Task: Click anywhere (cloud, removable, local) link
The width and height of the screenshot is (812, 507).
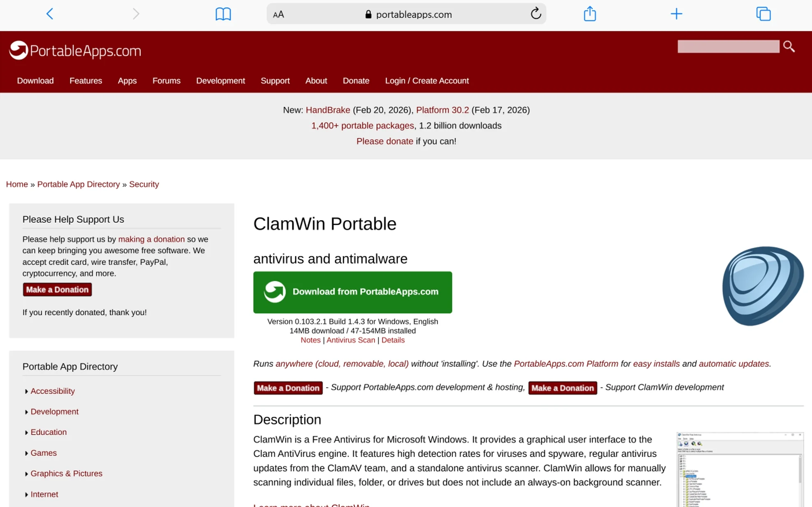Action: 342,364
